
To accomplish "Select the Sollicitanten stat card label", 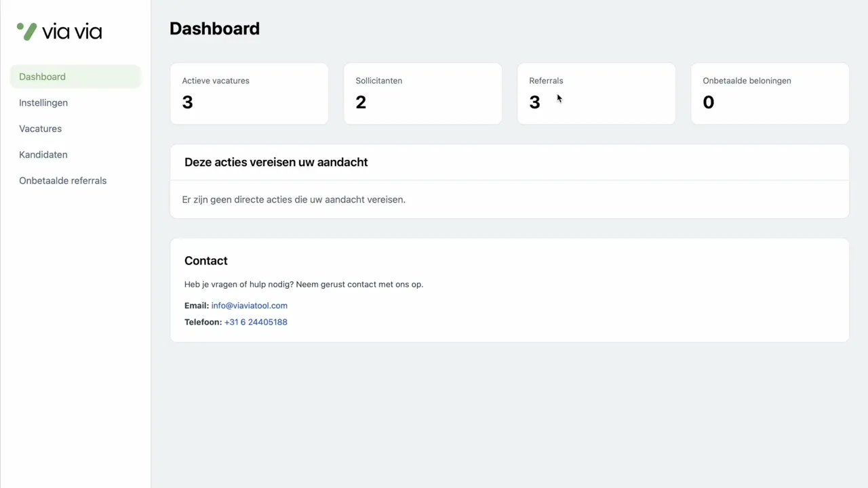I will (x=379, y=81).
